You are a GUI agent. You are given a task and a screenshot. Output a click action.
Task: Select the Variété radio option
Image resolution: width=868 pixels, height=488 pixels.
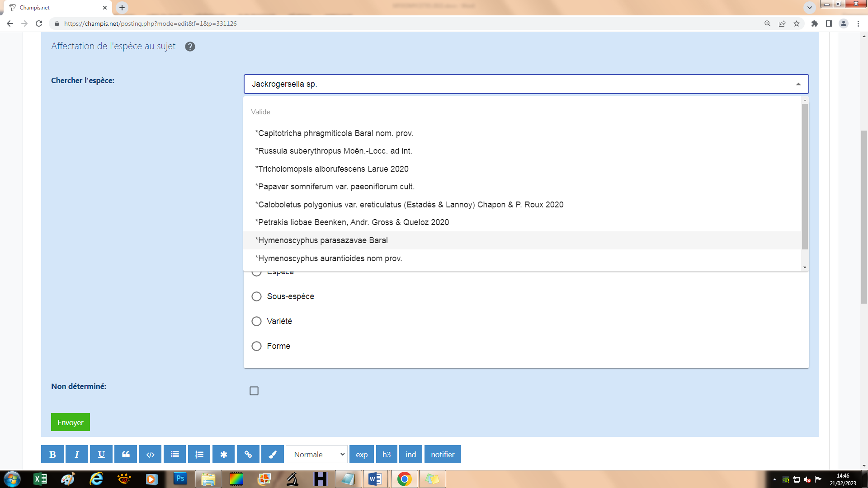pyautogui.click(x=256, y=321)
